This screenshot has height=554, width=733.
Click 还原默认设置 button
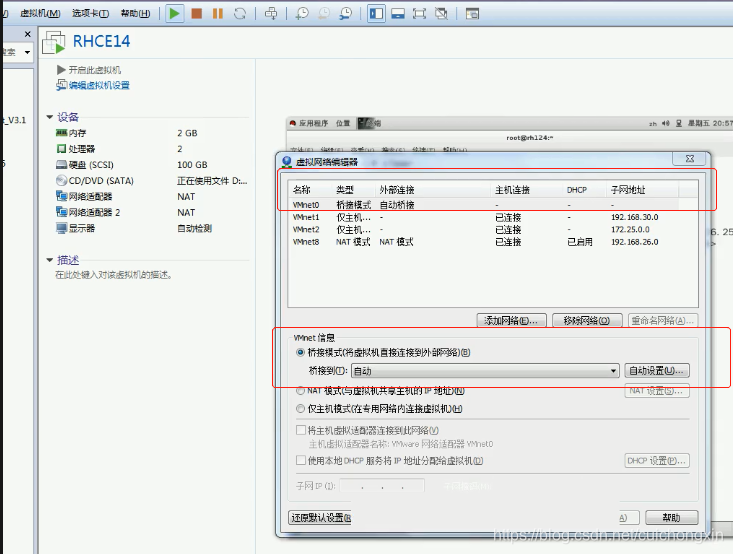click(320, 518)
